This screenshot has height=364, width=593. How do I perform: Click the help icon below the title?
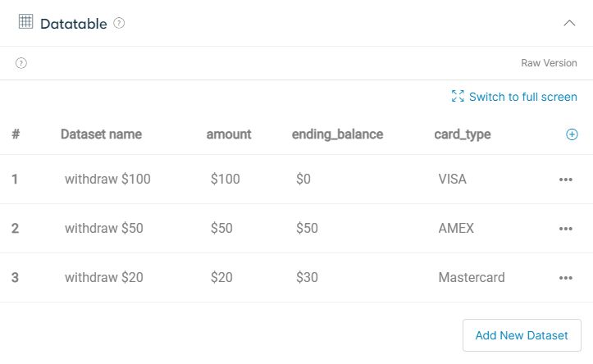(x=21, y=63)
